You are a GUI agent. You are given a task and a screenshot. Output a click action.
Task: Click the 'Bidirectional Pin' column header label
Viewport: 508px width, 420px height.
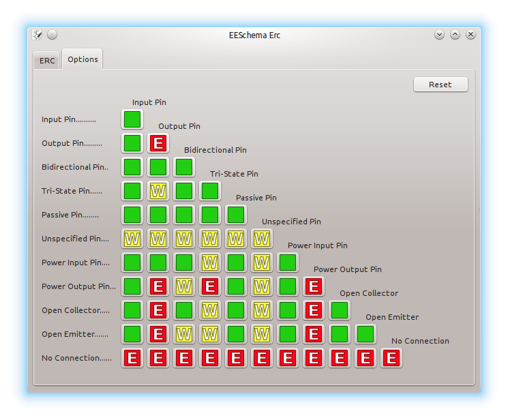215,150
